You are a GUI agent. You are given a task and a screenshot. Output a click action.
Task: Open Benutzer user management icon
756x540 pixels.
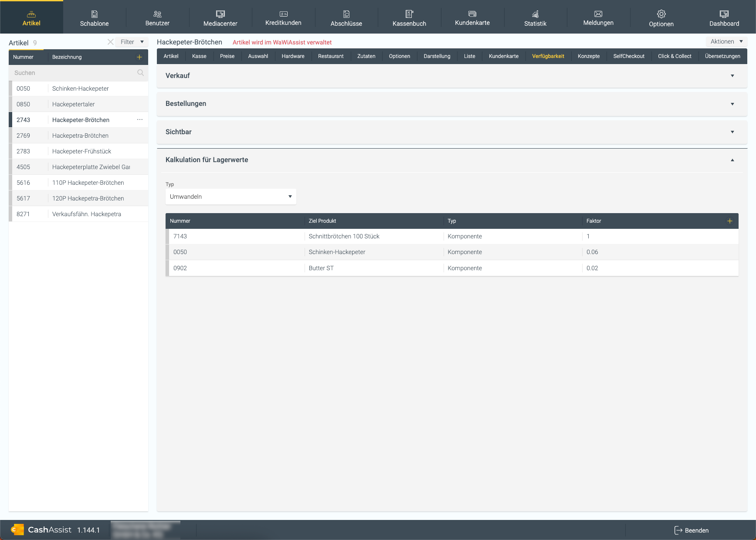pos(157,14)
